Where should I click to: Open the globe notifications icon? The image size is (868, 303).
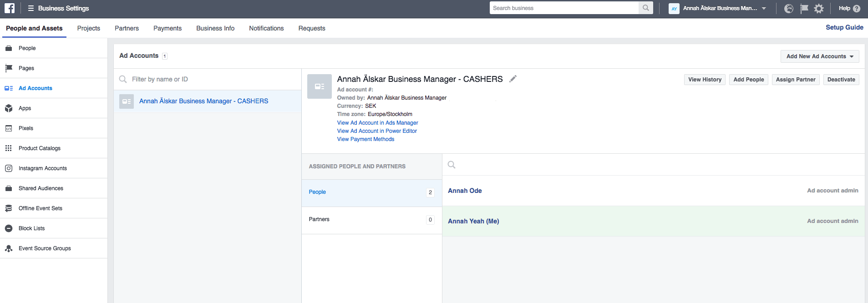[x=789, y=9]
